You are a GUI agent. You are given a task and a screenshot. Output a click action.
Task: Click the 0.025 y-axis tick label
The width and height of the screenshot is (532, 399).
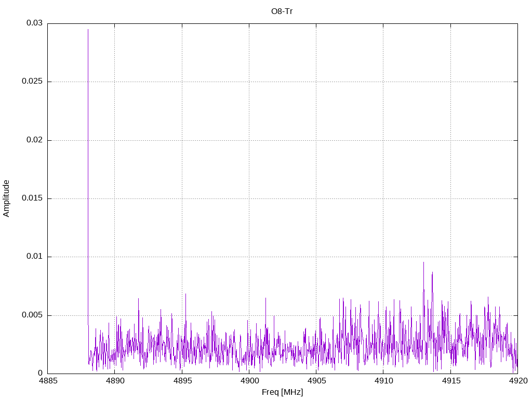click(32, 81)
